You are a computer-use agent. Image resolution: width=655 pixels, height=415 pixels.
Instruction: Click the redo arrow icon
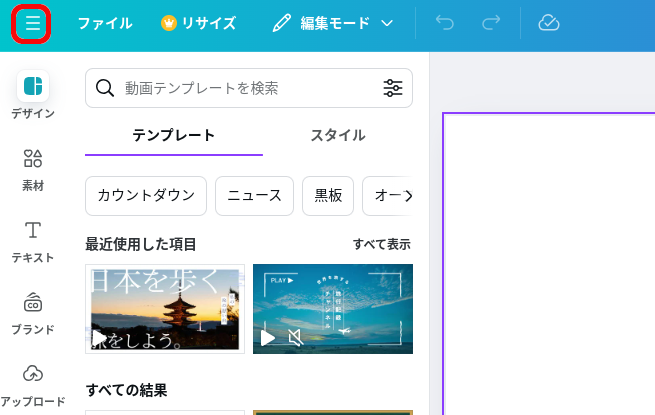pos(491,23)
